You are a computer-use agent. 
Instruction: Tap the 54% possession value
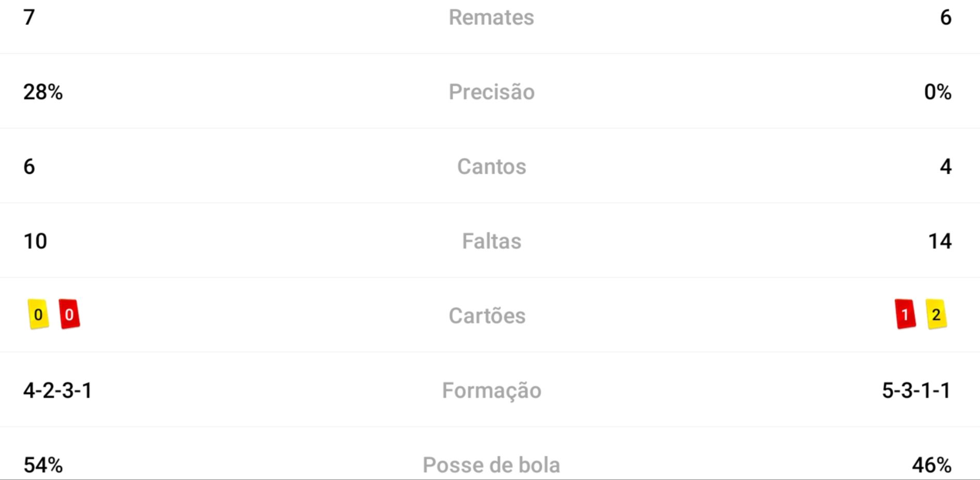pyautogui.click(x=43, y=465)
